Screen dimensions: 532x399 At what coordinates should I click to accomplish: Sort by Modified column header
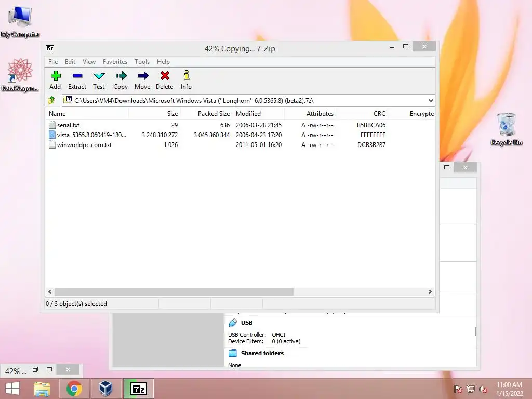[259, 114]
